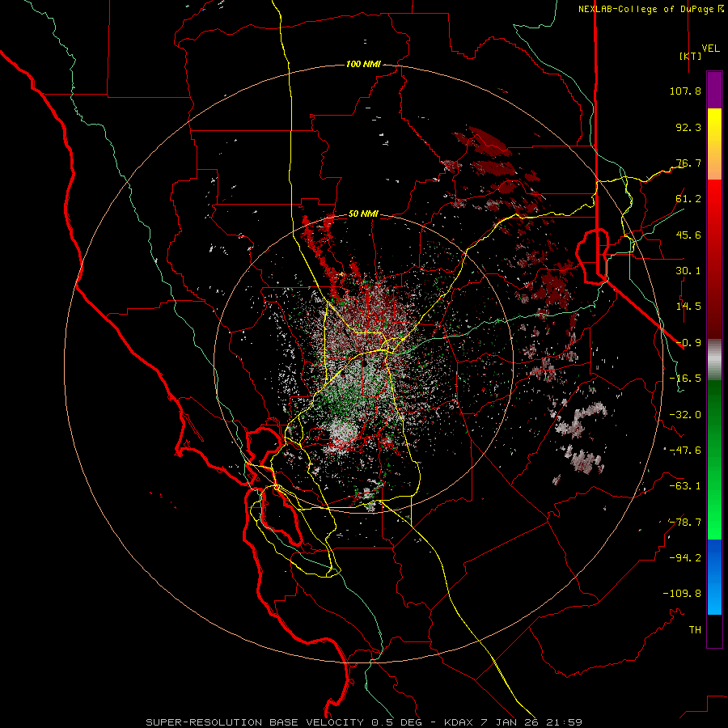Click the -47.6 velocity scale value
Viewport: 728px width, 728px height.
point(685,451)
